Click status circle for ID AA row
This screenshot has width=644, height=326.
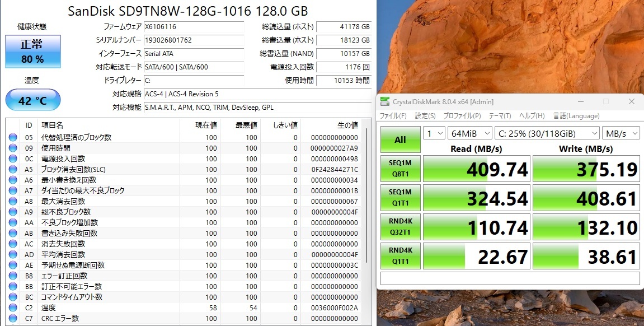[13, 222]
